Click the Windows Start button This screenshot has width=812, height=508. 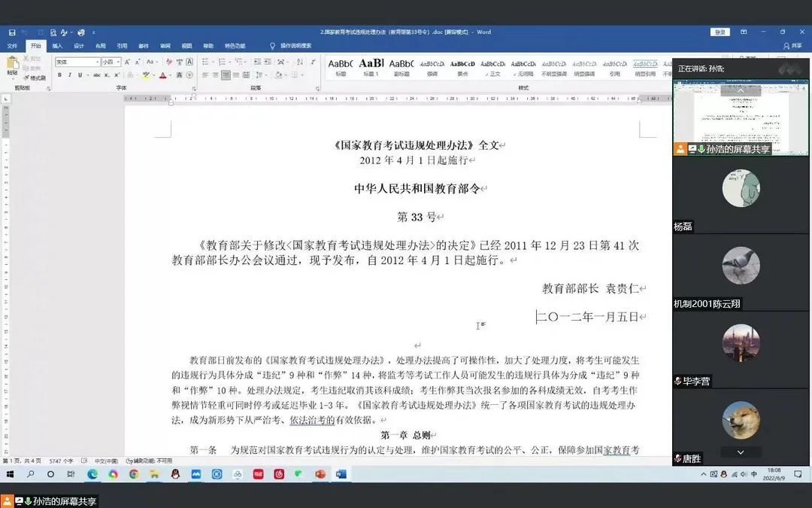pos(9,474)
